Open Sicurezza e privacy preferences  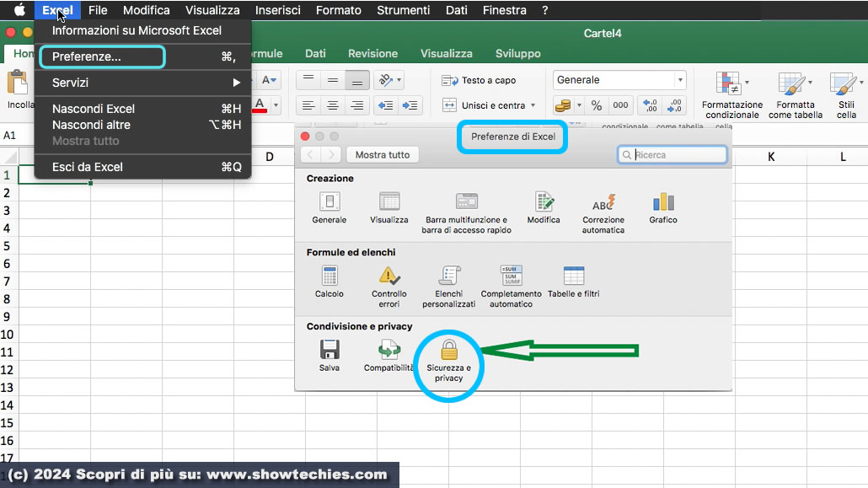click(449, 361)
